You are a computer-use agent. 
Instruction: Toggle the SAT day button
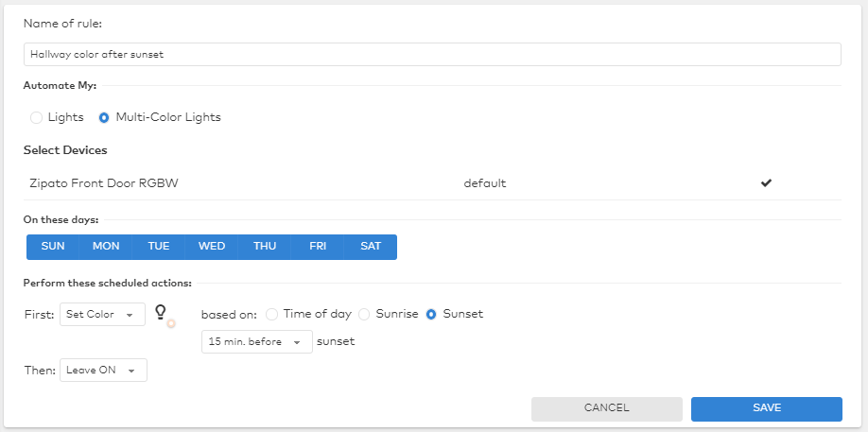click(x=371, y=247)
